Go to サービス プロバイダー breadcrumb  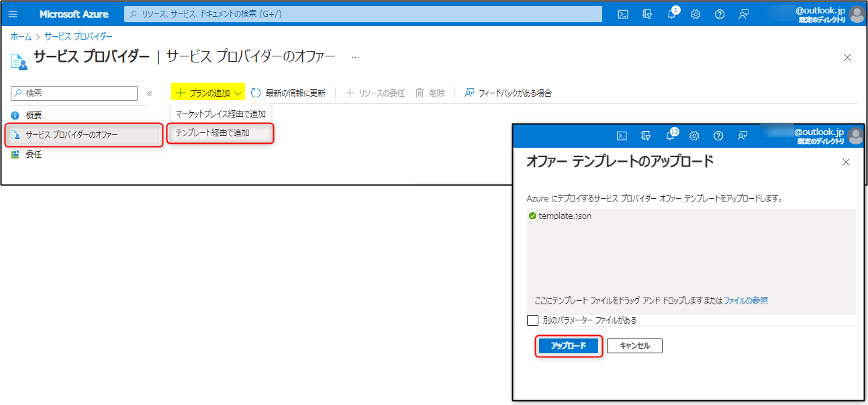pyautogui.click(x=79, y=36)
